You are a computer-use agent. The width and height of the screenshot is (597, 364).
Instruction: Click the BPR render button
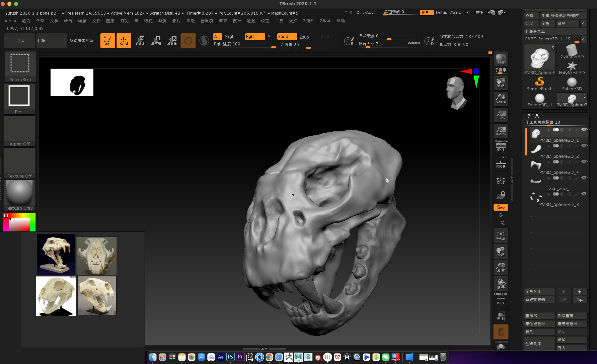(x=501, y=59)
